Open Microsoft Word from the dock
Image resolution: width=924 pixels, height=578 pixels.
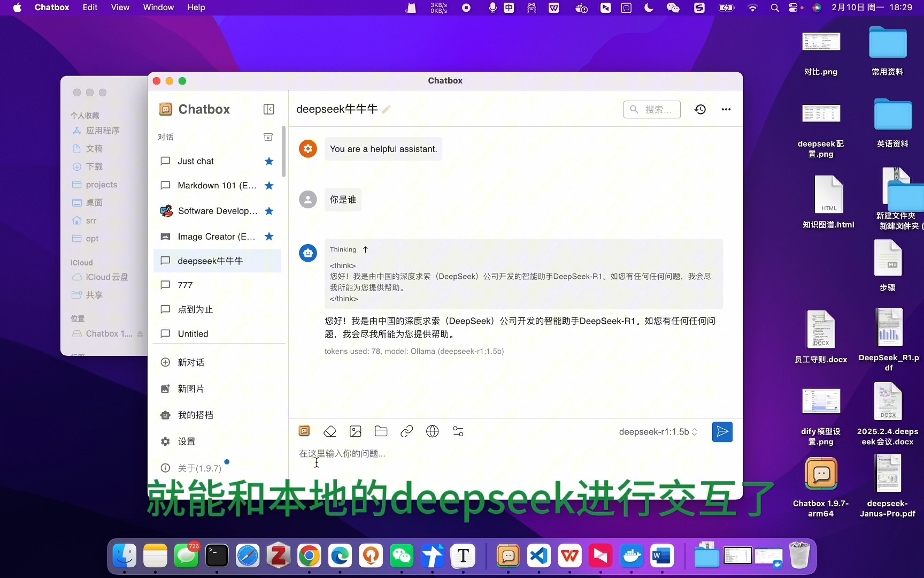(x=662, y=556)
